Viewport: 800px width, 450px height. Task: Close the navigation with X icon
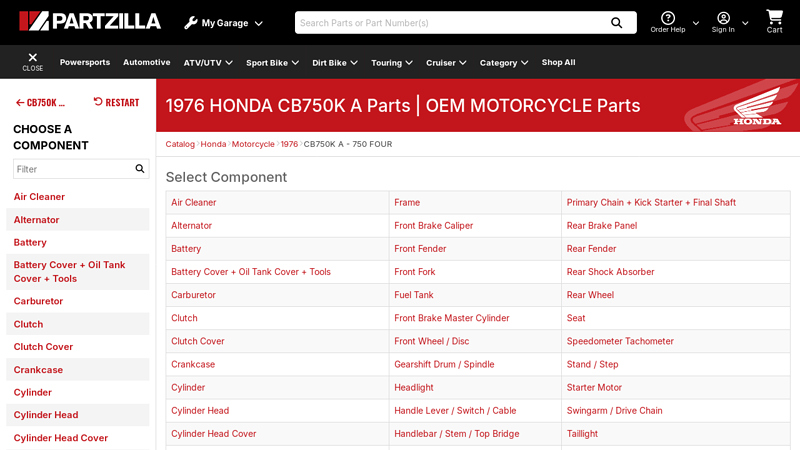33,57
